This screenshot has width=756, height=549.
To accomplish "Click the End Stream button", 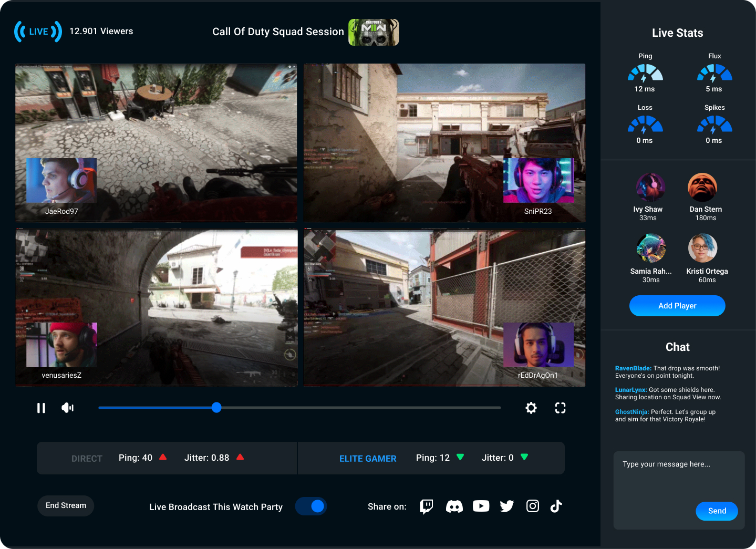I will tap(66, 506).
